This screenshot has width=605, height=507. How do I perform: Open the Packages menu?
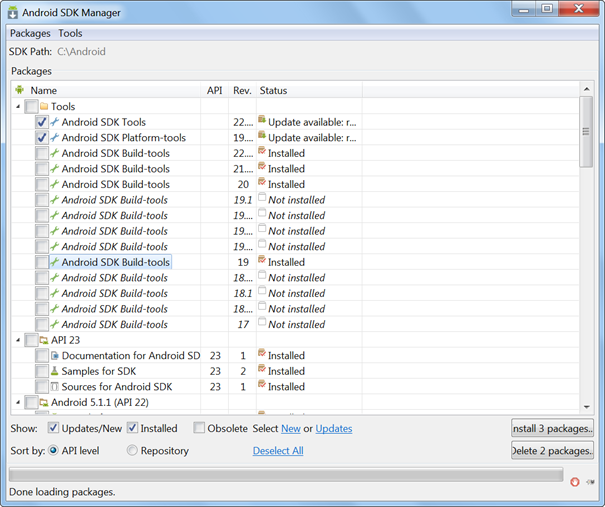click(x=30, y=33)
